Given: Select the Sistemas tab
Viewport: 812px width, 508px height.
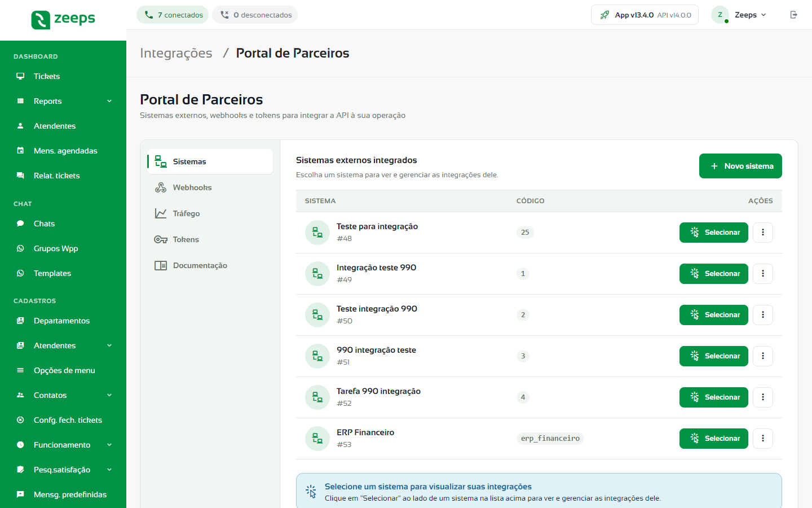Looking at the screenshot, I should tap(210, 161).
